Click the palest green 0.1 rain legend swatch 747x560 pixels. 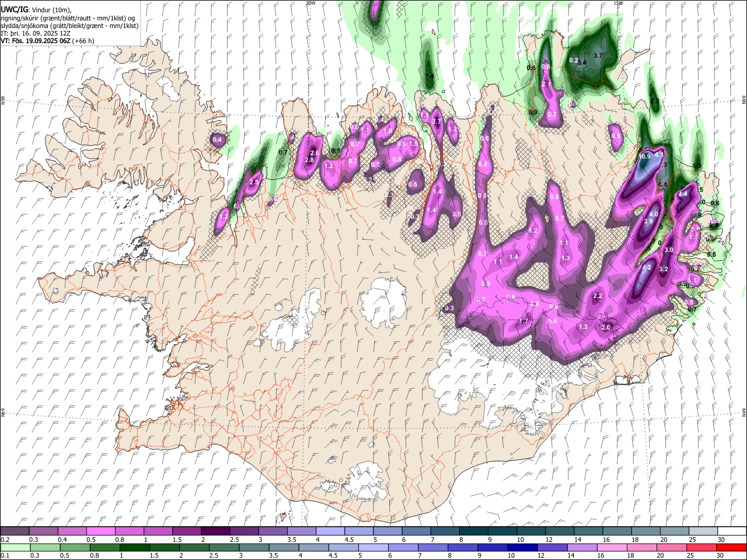click(x=15, y=547)
